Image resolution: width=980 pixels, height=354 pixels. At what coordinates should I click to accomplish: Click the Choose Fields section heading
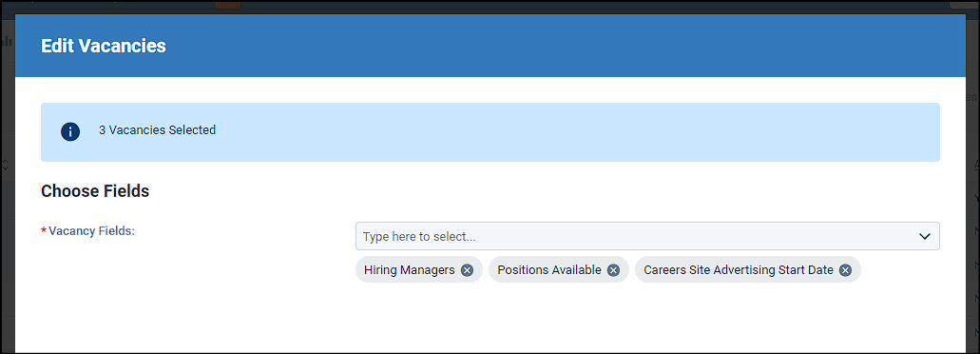[95, 191]
